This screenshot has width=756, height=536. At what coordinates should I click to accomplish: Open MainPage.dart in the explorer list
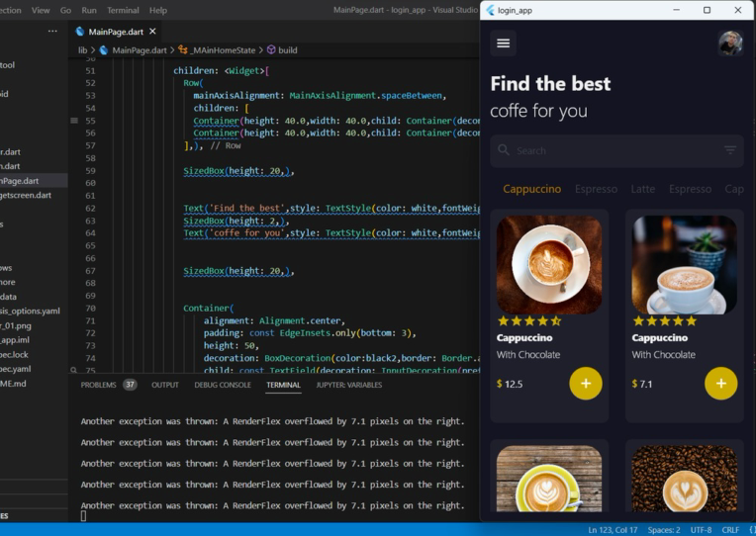[34, 181]
